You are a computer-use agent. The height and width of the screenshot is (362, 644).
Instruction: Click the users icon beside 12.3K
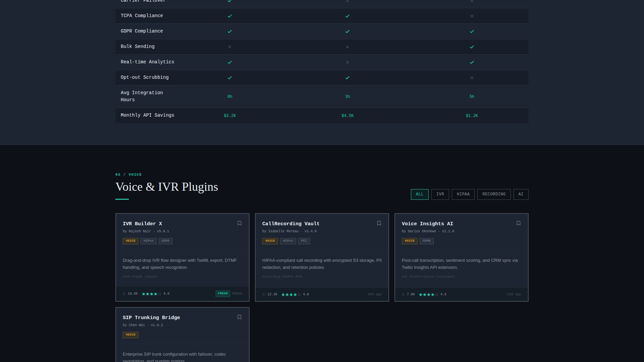click(264, 294)
